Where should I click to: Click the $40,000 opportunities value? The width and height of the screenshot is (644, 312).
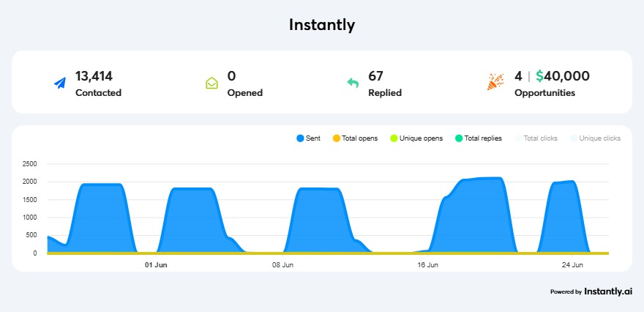tap(563, 76)
